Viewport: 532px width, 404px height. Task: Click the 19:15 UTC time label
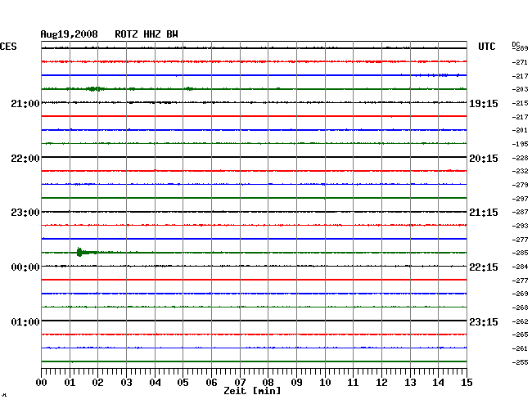click(x=484, y=104)
